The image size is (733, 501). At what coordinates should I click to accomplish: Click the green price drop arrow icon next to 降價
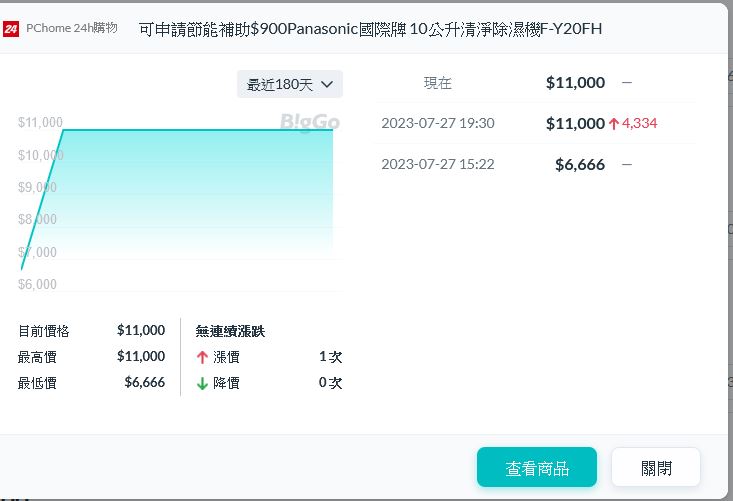[202, 383]
